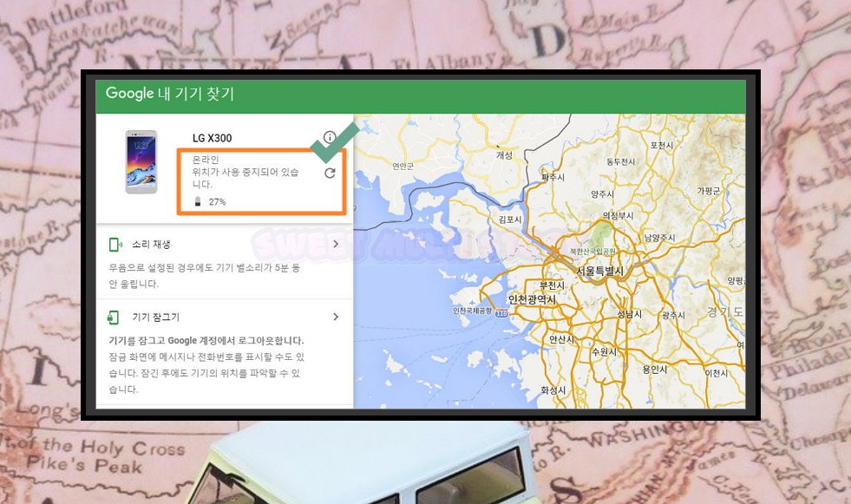Click the bold 기기를 잠그고 logout description
This screenshot has width=851, height=504.
[x=206, y=341]
